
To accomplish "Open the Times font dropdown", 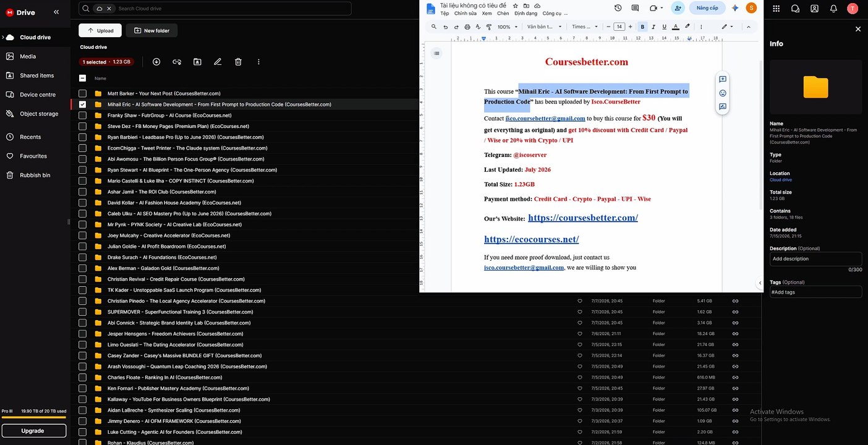I will click(x=585, y=27).
